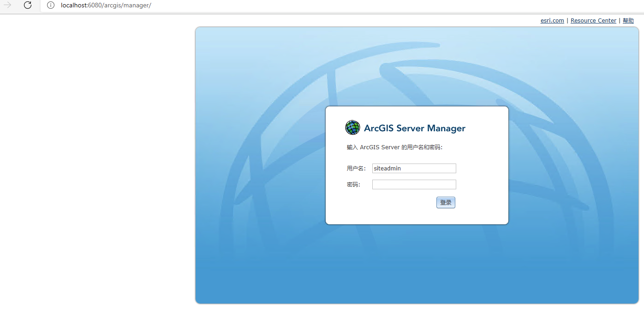Click the ArcGIS globe logo icon
Screen dimensions: 644x310
click(352, 128)
